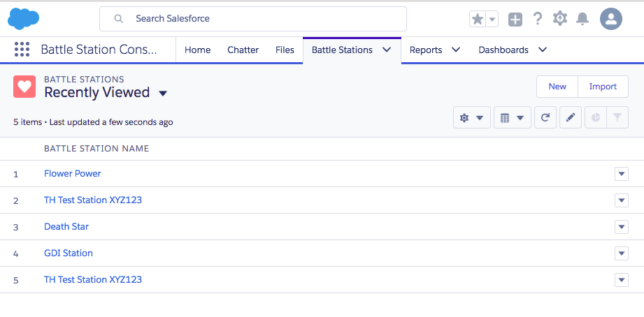644x317 pixels.
Task: Click the Battle Stations heart object icon
Action: click(x=24, y=87)
